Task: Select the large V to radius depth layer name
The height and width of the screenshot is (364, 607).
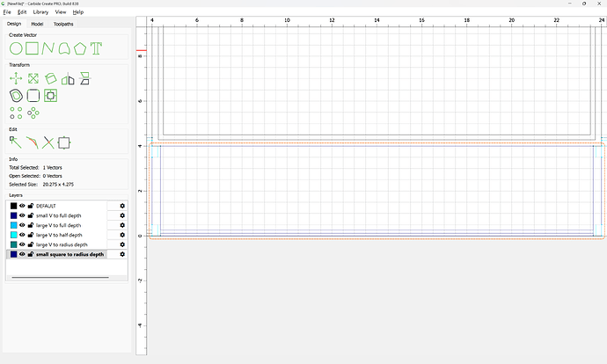Action: (62, 244)
